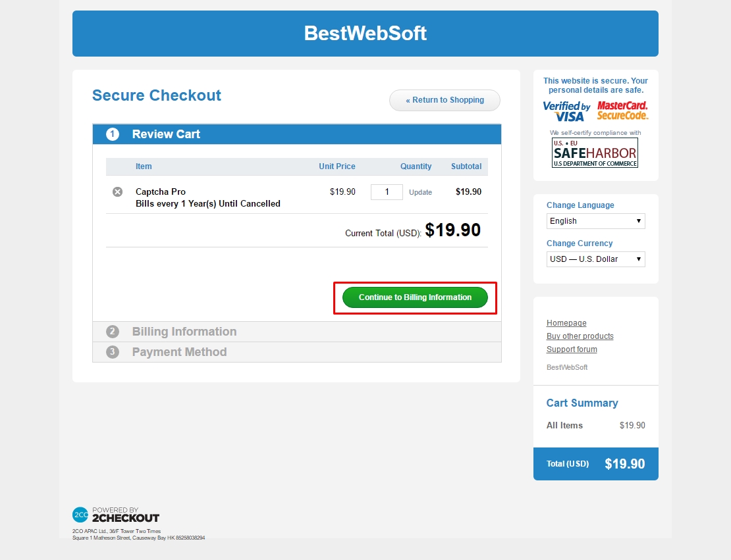731x560 pixels.
Task: Click the Safe Harbor certification badge
Action: 595,153
